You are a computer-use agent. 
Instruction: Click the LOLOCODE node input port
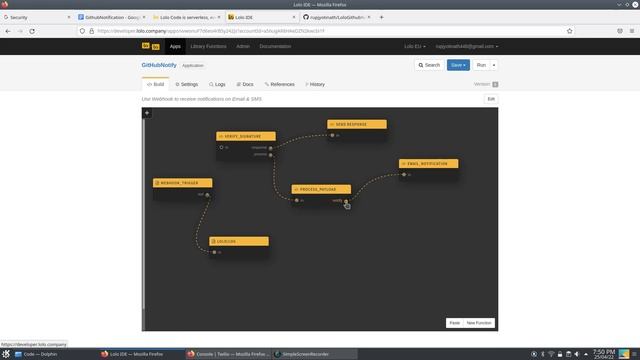(214, 252)
